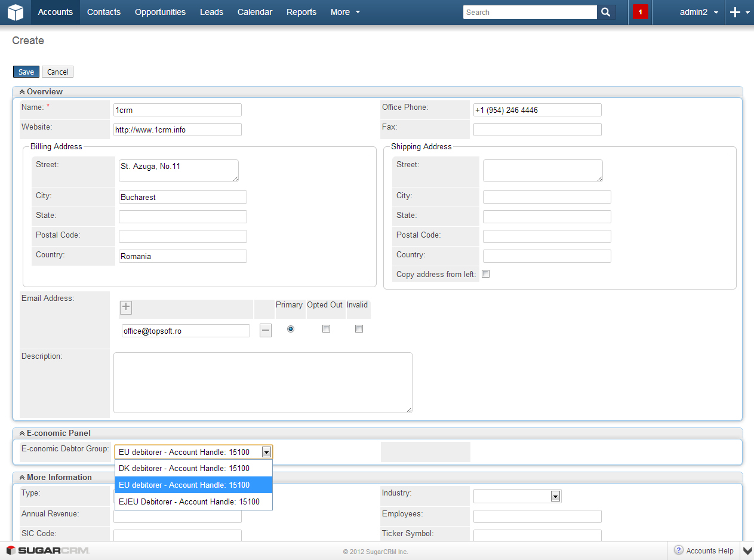Remove office@topsoft.ro email with minus icon
754x560 pixels.
click(266, 330)
